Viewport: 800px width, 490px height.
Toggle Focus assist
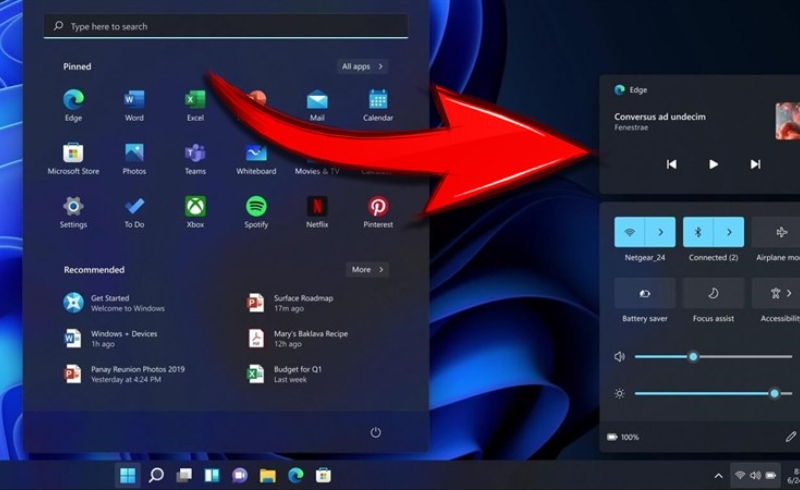coord(713,293)
